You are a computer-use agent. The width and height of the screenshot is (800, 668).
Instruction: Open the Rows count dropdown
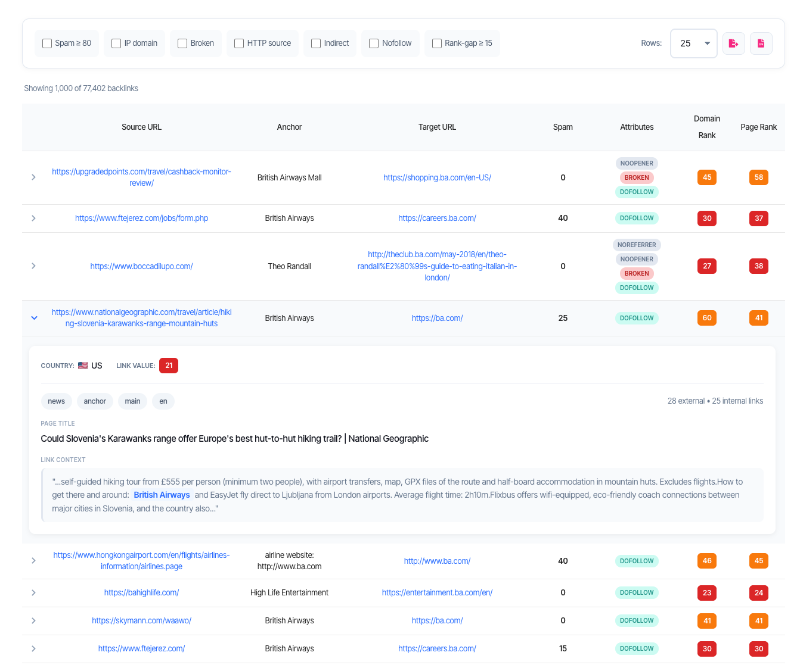point(693,43)
